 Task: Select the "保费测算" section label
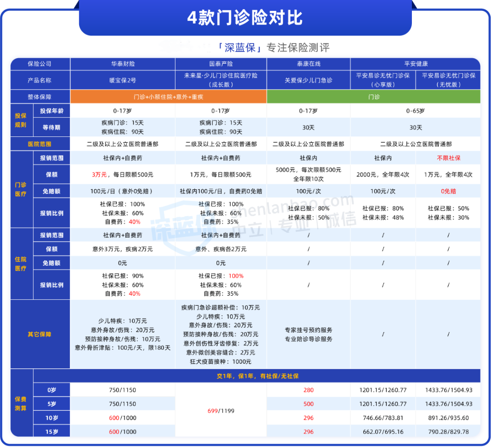pos(20,403)
